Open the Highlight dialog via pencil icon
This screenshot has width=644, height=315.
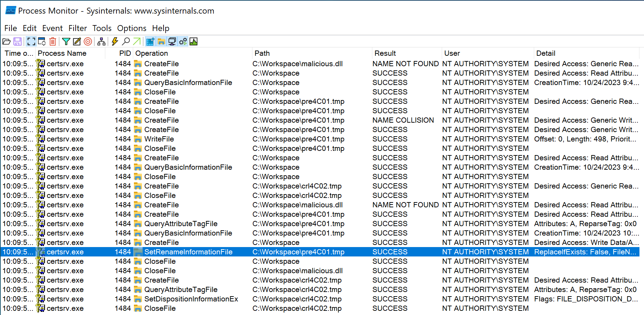pos(77,42)
